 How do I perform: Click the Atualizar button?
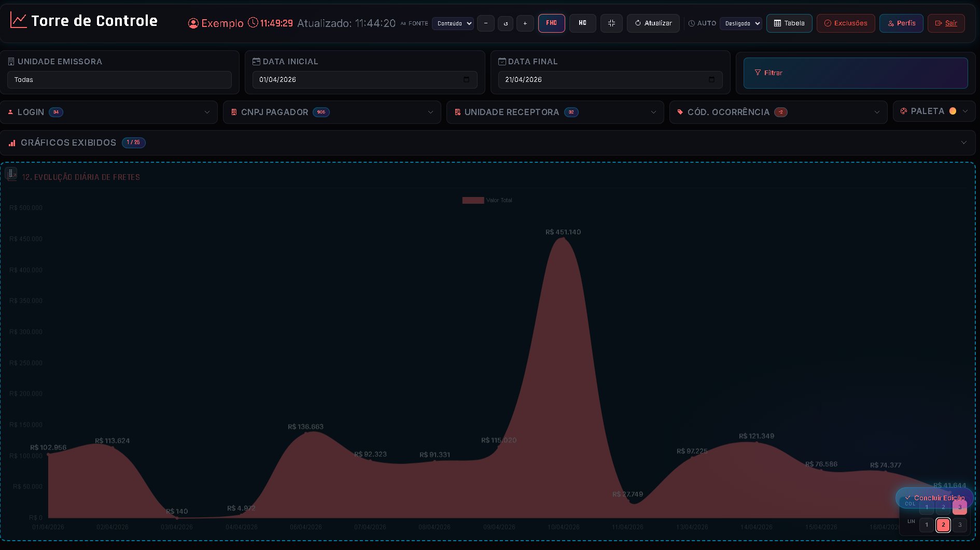coord(653,23)
